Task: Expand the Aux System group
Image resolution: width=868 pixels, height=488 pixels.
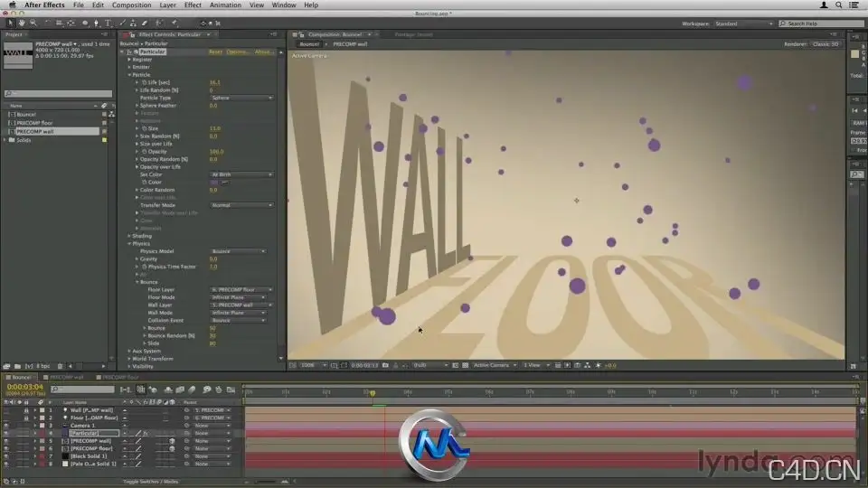Action: tap(129, 351)
